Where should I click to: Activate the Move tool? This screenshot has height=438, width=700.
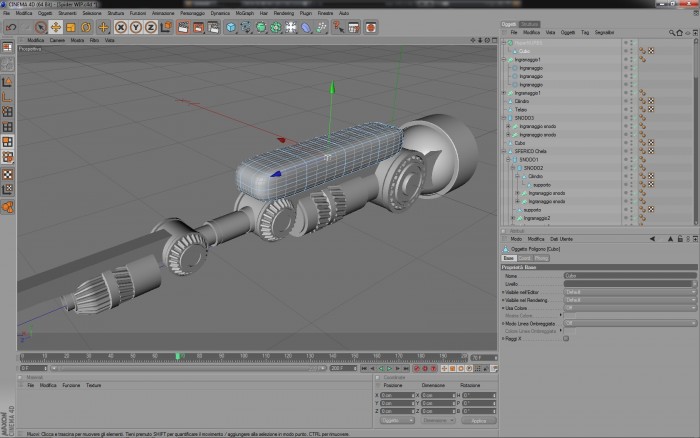pos(56,28)
